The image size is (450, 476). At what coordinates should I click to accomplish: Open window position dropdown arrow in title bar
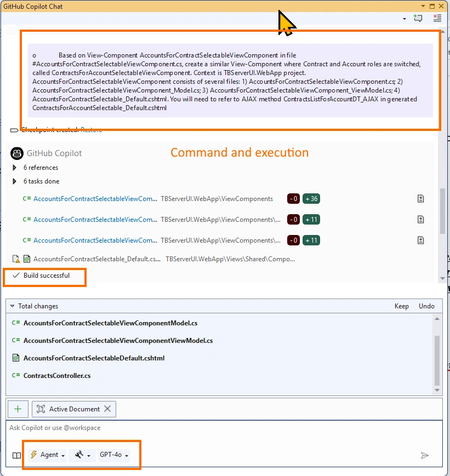[x=423, y=6]
